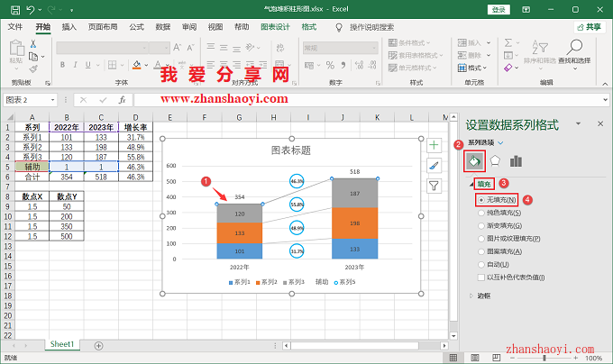The height and width of the screenshot is (364, 613).
Task: Click the blue 133 bar in 2023年 column
Action: 354,249
